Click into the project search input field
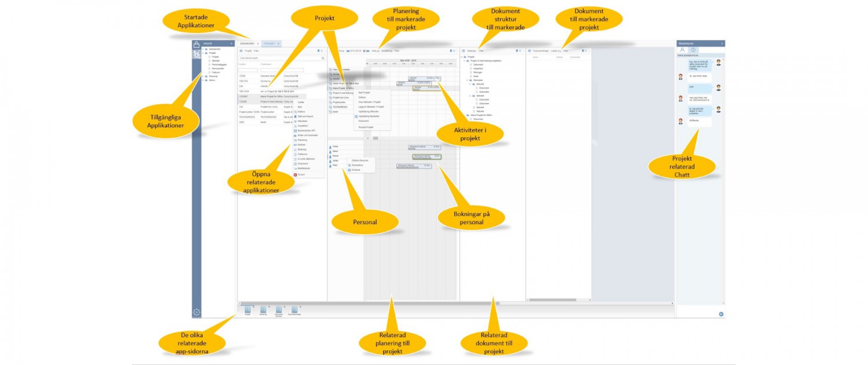868x365 pixels. (x=281, y=58)
